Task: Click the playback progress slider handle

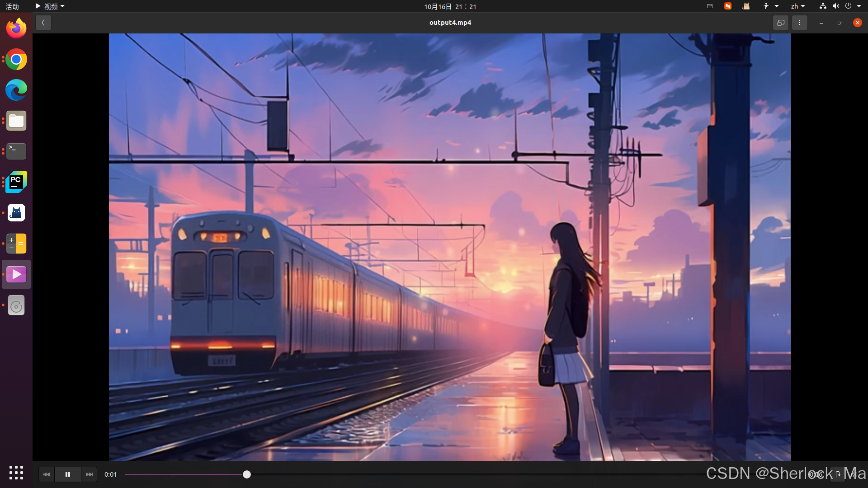Action: (x=246, y=474)
